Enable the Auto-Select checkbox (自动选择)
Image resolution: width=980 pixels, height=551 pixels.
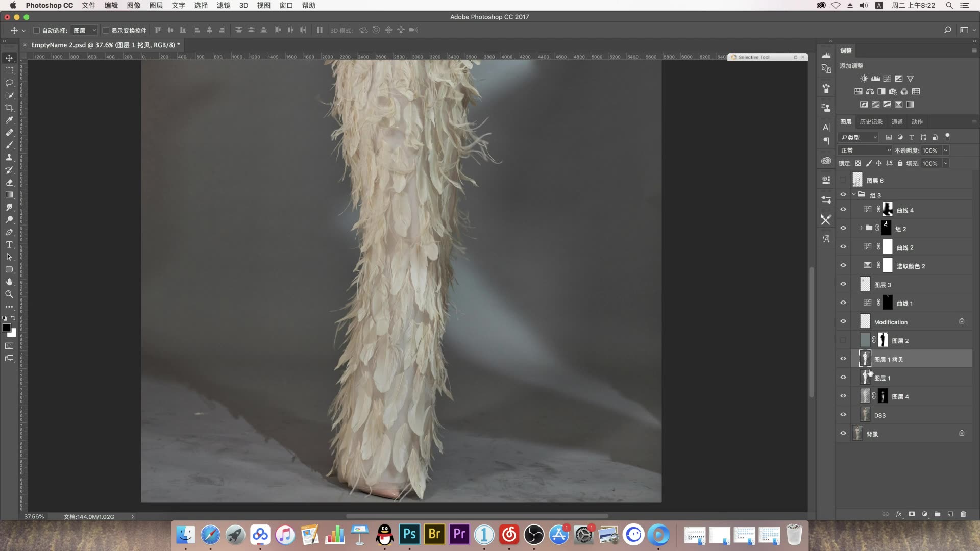coord(37,30)
